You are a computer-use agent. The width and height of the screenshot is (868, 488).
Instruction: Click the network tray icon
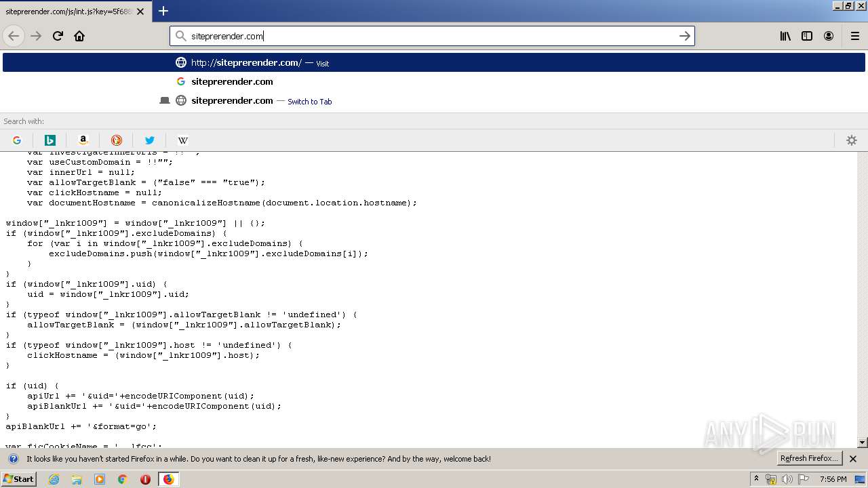pyautogui.click(x=770, y=479)
